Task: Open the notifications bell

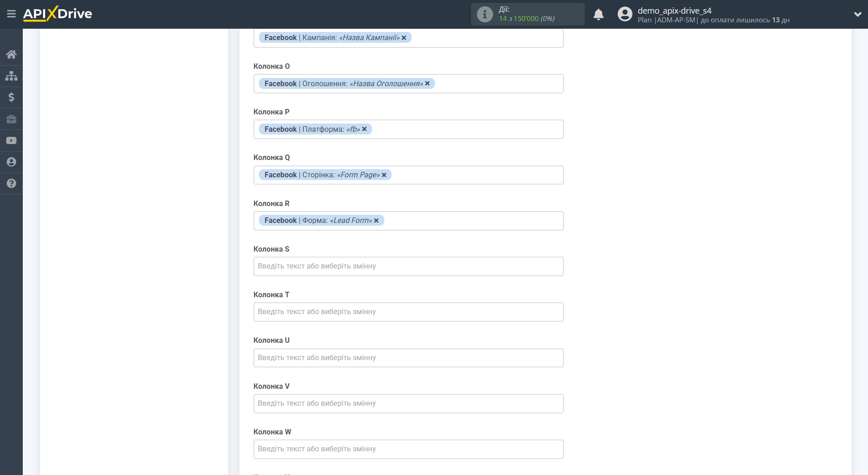Action: pos(599,14)
